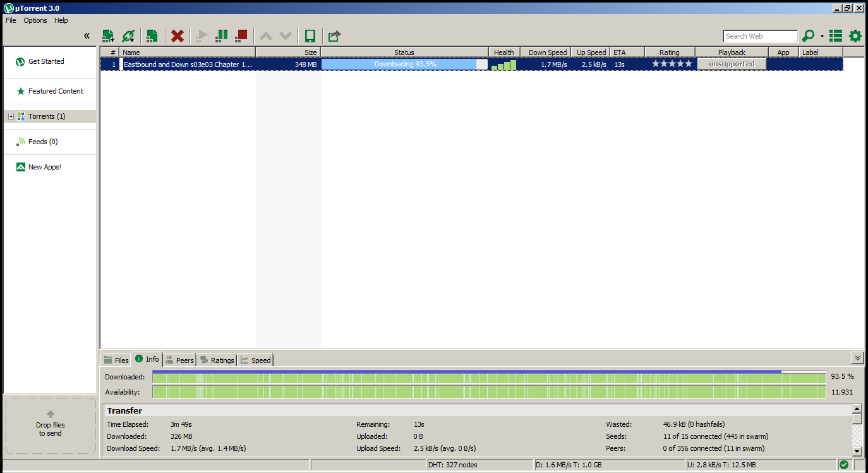
Task: Pause the selected torrent download
Action: [x=221, y=36]
